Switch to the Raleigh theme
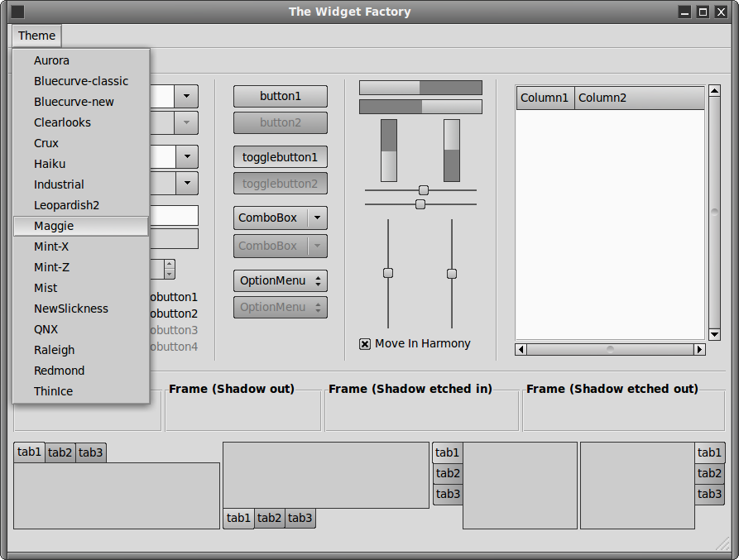This screenshot has width=739, height=560. pyautogui.click(x=81, y=351)
